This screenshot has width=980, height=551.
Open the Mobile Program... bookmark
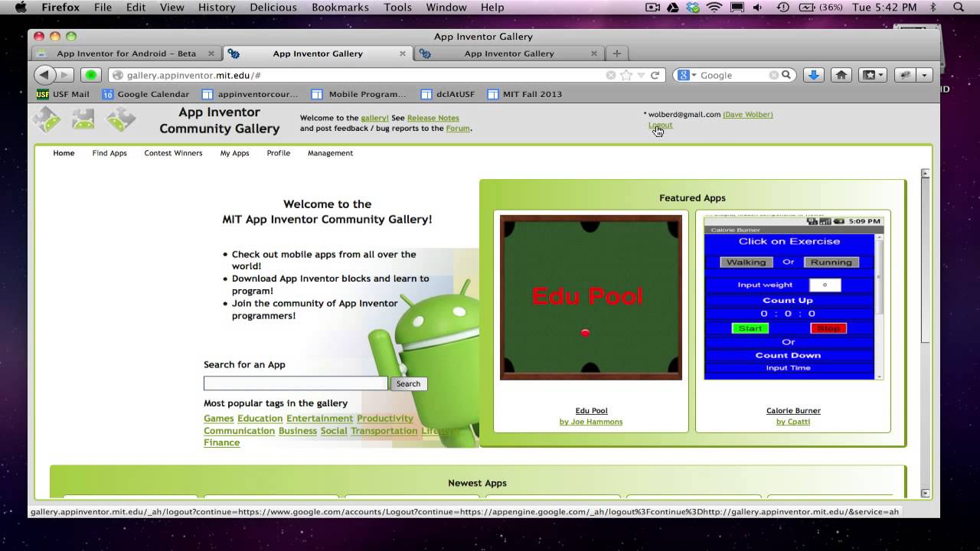[358, 94]
